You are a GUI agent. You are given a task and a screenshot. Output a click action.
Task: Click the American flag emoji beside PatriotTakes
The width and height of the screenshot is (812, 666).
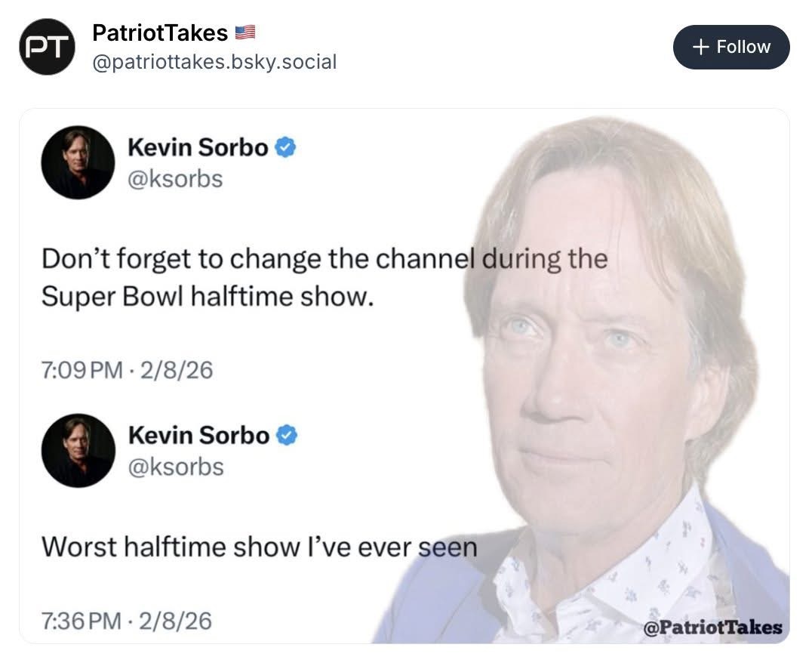pyautogui.click(x=245, y=32)
